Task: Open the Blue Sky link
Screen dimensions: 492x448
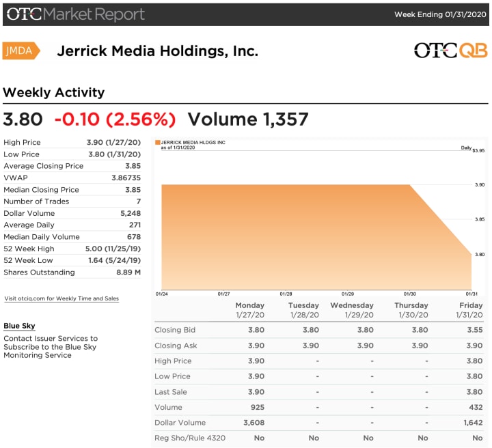Action: [19, 326]
